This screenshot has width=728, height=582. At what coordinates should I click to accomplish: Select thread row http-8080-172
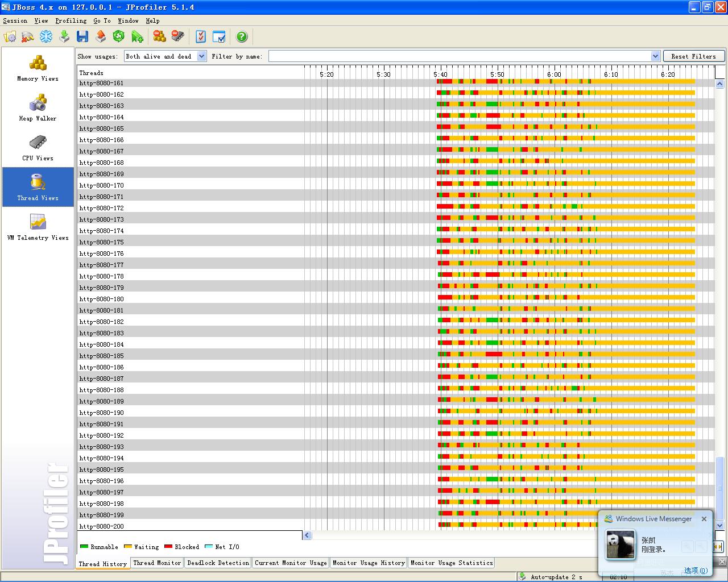(x=395, y=207)
